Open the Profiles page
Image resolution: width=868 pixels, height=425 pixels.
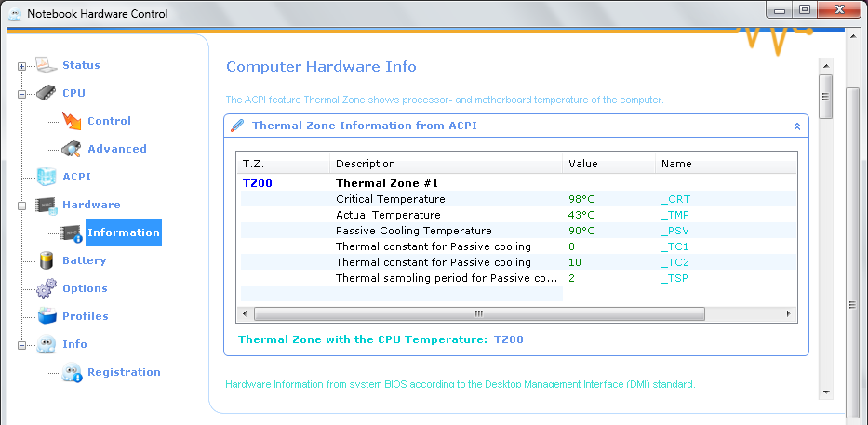[86, 316]
